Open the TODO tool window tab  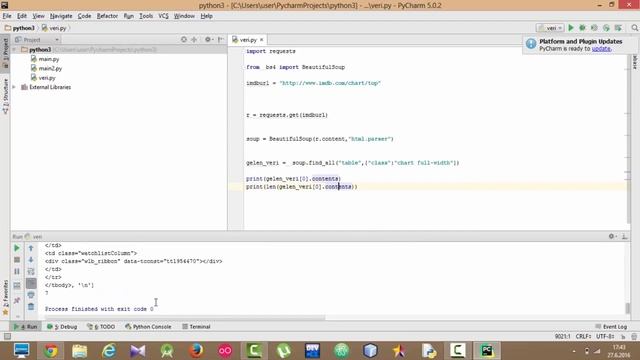pos(101,327)
